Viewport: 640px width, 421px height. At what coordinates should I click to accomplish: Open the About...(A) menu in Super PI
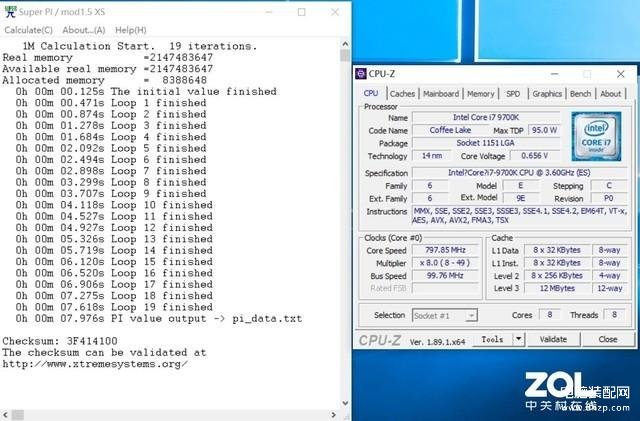point(84,30)
